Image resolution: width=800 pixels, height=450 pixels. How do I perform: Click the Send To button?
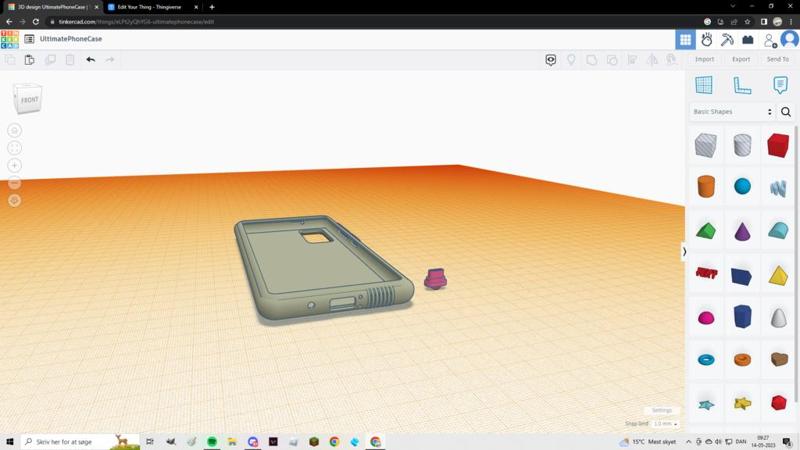tap(778, 59)
